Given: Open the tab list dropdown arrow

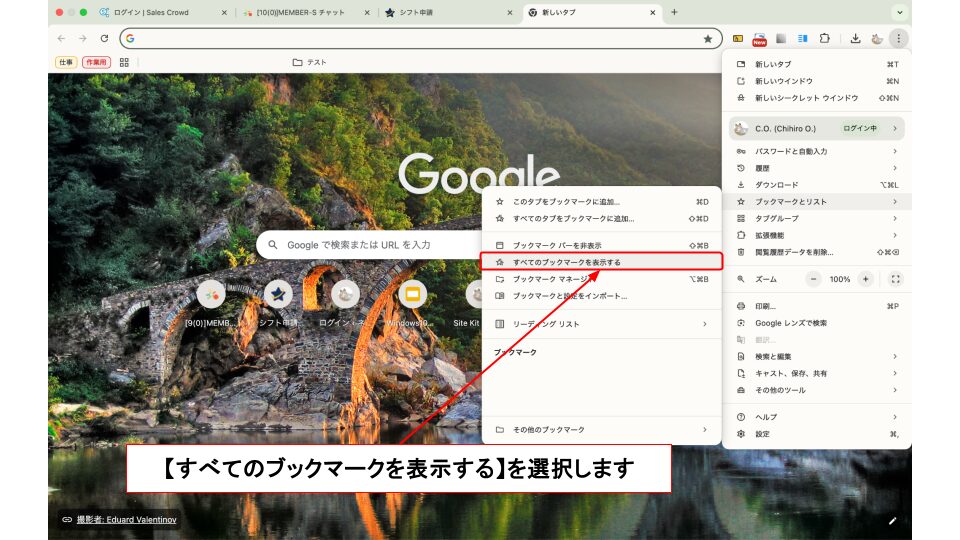Looking at the screenshot, I should pyautogui.click(x=900, y=13).
